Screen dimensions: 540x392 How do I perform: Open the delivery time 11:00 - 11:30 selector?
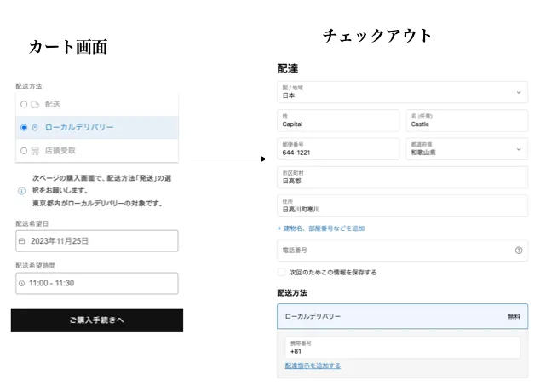pyautogui.click(x=96, y=283)
